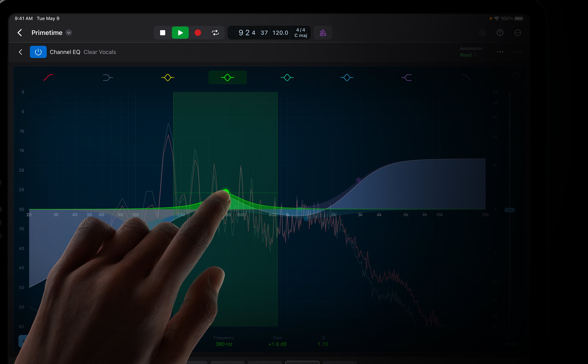Enable the dimmed low-pass filter band

pyautogui.click(x=466, y=78)
